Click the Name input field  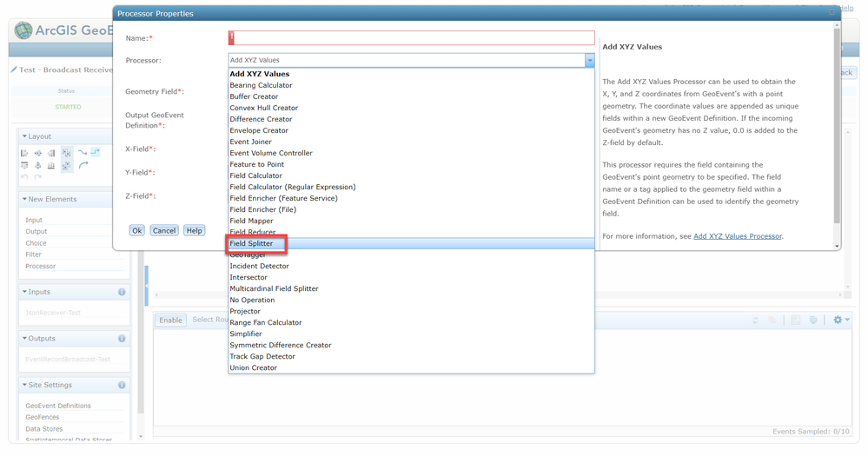click(411, 37)
